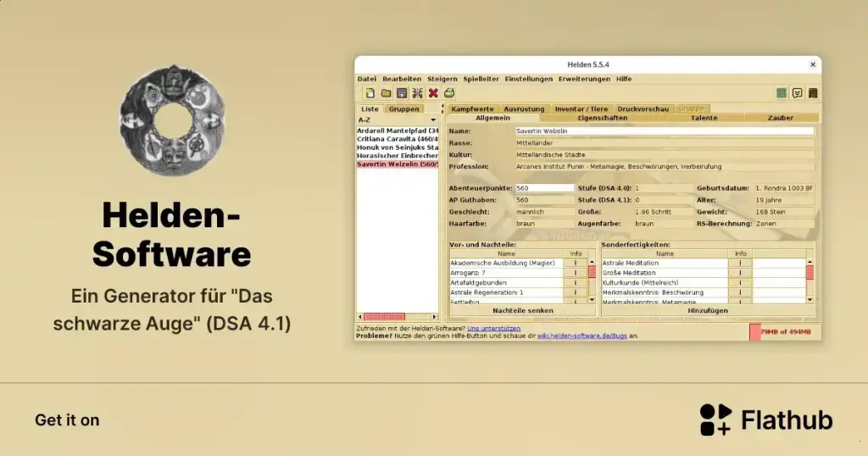Click the red X delete icon
Viewport: 868px width, 456px height.
[x=433, y=93]
